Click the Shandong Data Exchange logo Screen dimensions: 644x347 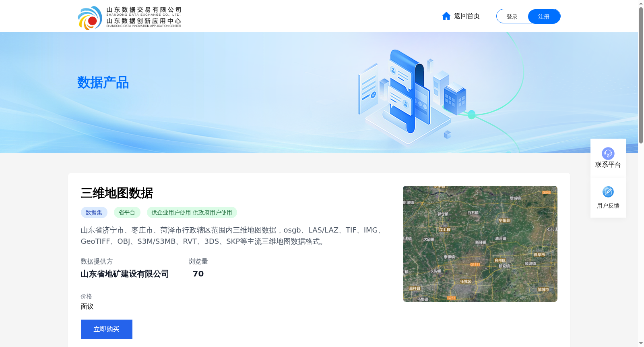coord(130,18)
